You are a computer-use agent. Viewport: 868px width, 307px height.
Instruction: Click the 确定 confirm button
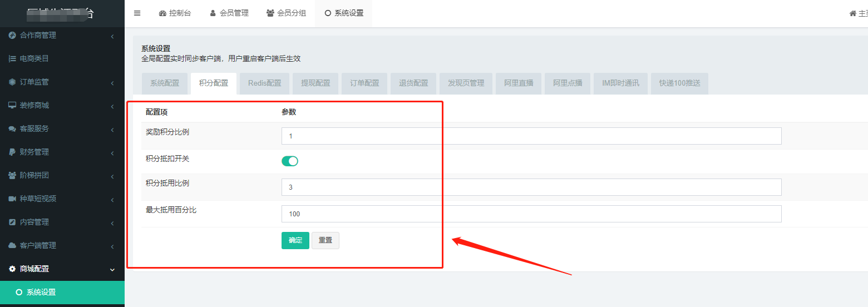coord(295,240)
